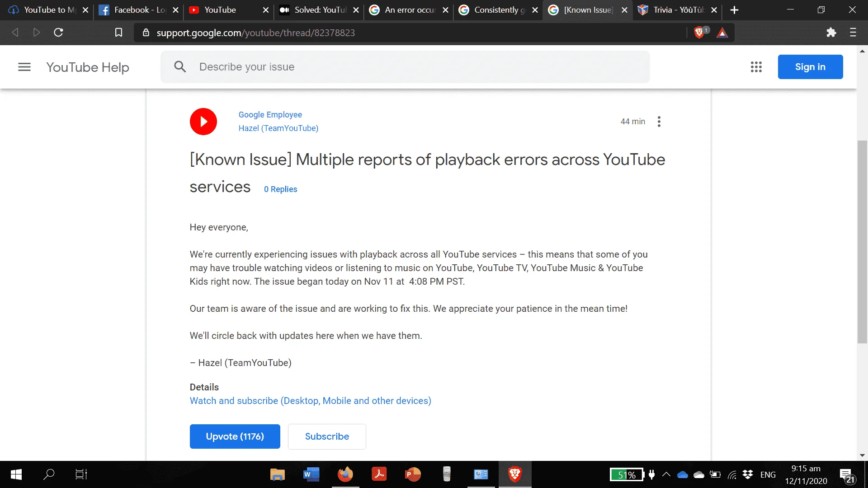Switch to Brave browser taskbar icon
Screen dimensions: 868x488
pos(515,474)
